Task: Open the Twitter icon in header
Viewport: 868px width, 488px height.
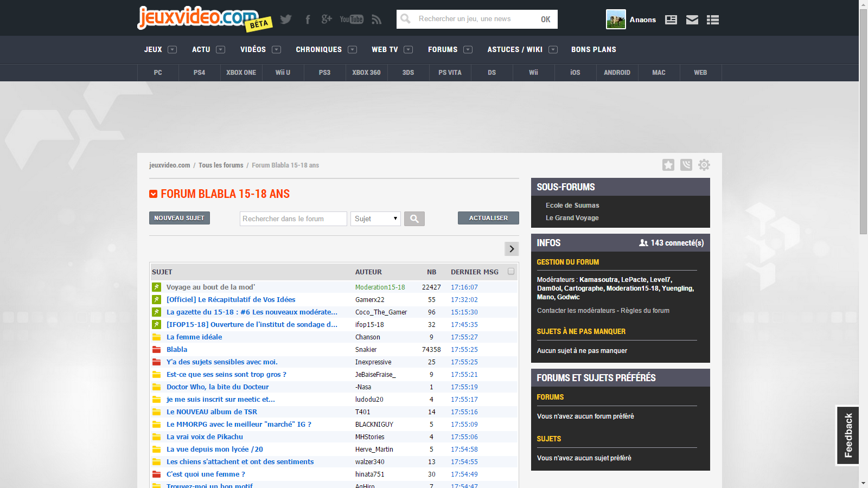Action: tap(286, 20)
